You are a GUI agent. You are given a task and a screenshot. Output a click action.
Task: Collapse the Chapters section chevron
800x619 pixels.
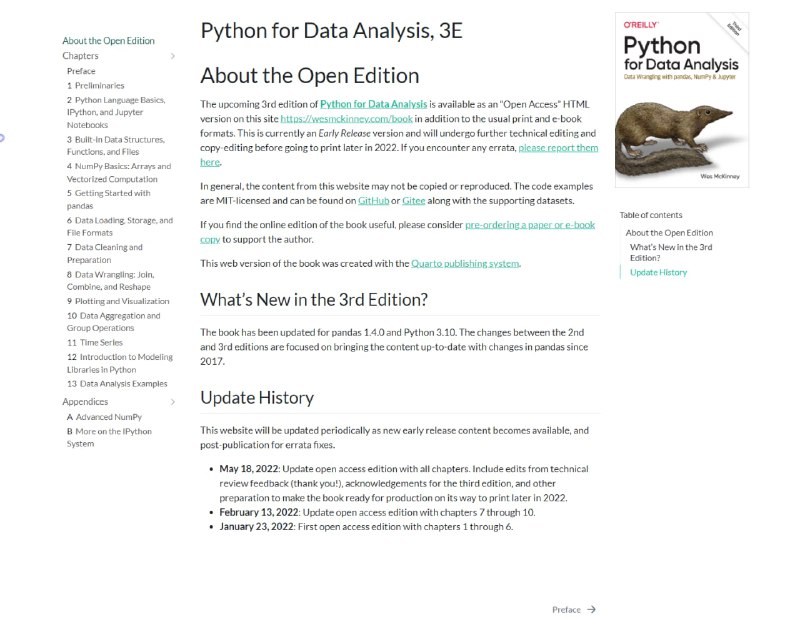172,56
